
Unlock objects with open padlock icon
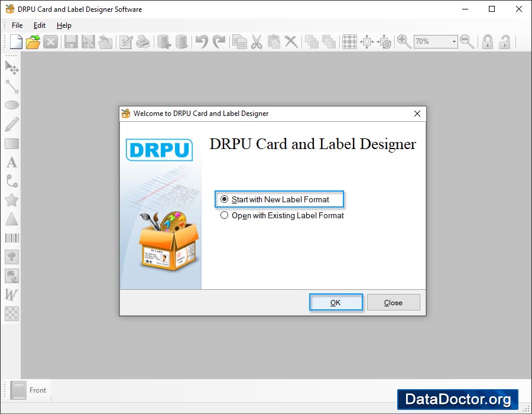505,42
